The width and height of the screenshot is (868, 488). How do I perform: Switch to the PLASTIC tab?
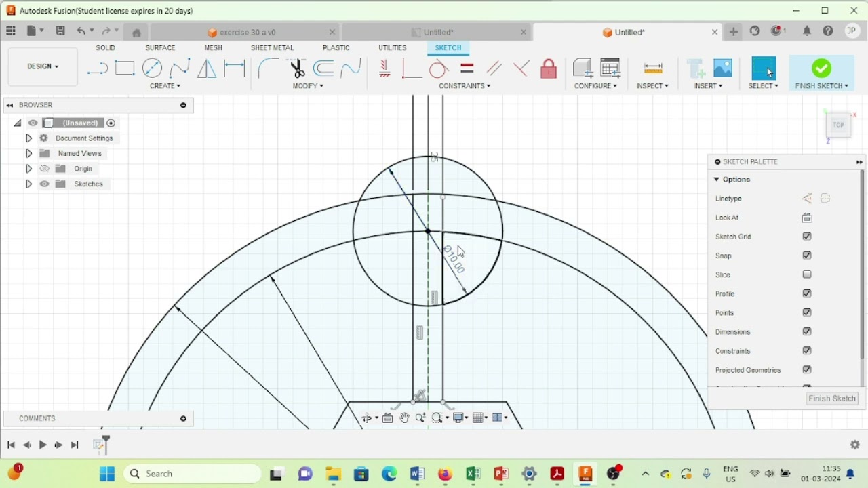pyautogui.click(x=336, y=48)
